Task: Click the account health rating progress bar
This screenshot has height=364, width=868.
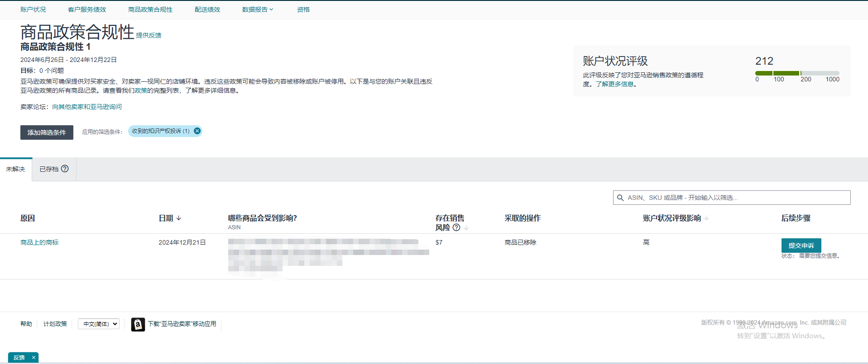Action: (x=797, y=73)
